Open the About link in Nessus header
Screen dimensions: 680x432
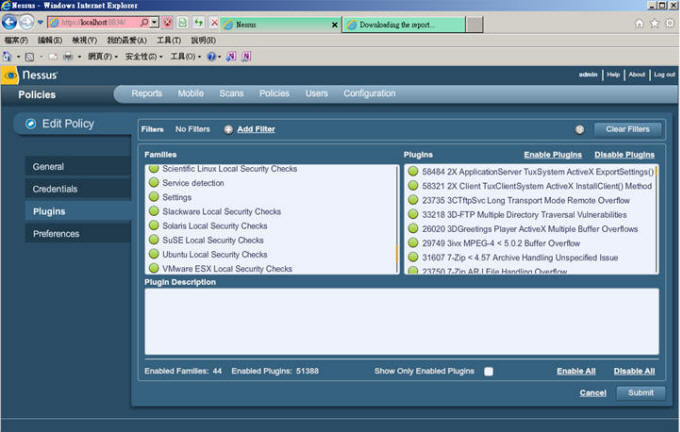637,75
